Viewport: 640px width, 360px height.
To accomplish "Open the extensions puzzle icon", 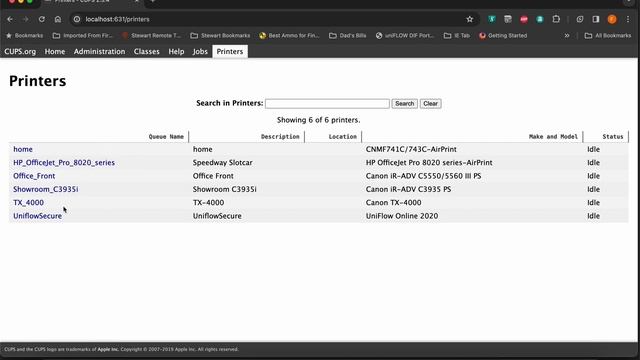I will point(556,19).
